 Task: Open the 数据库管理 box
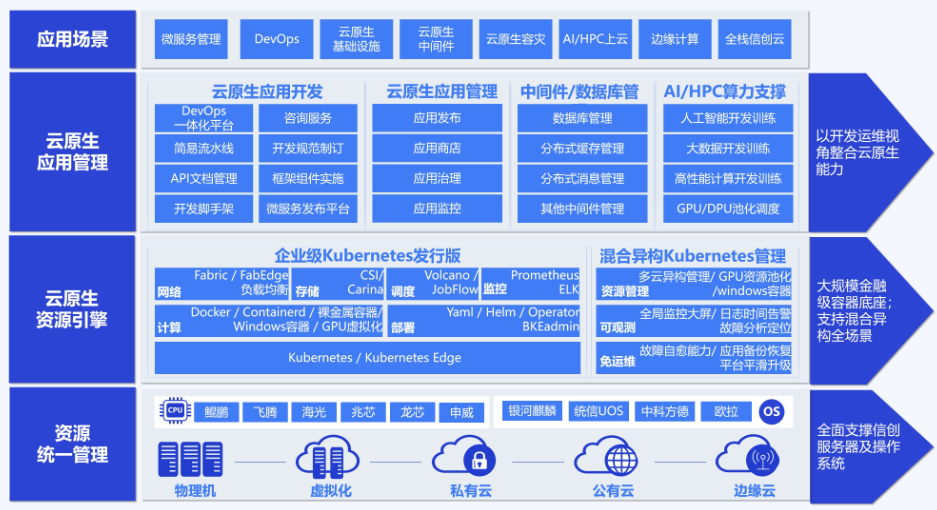pos(582,118)
